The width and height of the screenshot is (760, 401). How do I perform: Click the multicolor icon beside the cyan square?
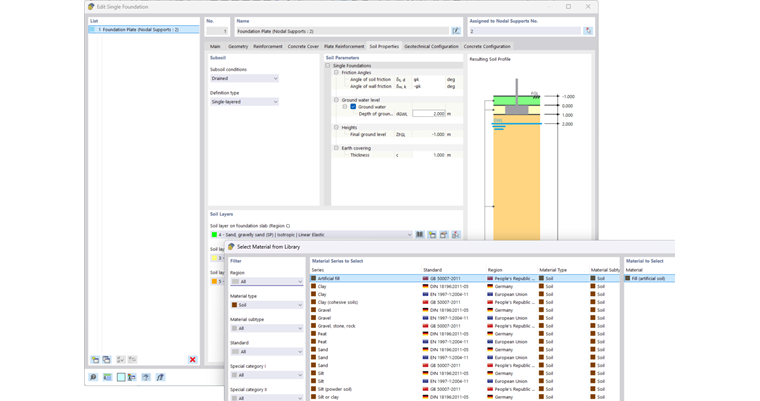[x=131, y=377]
